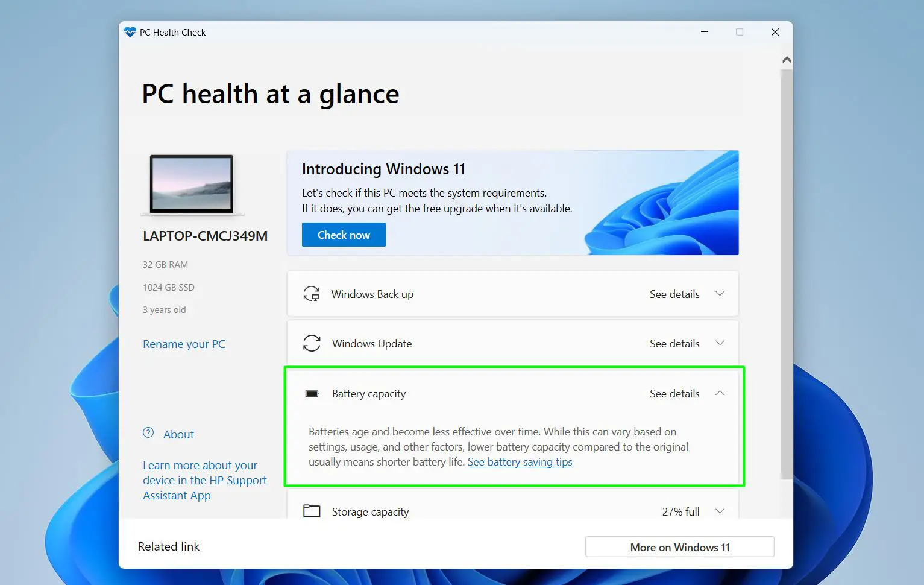Viewport: 924px width, 585px height.
Task: Click the Windows Update refresh icon
Action: (312, 344)
